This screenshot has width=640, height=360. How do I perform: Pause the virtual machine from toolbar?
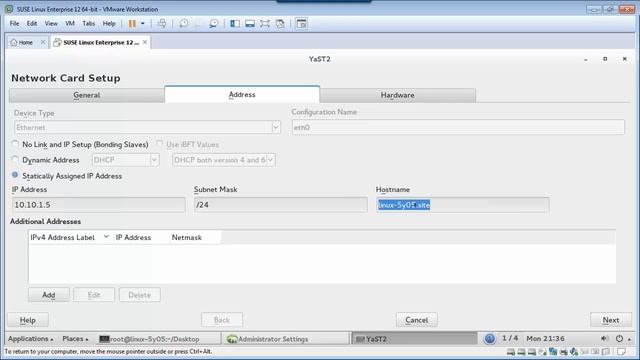[132, 24]
